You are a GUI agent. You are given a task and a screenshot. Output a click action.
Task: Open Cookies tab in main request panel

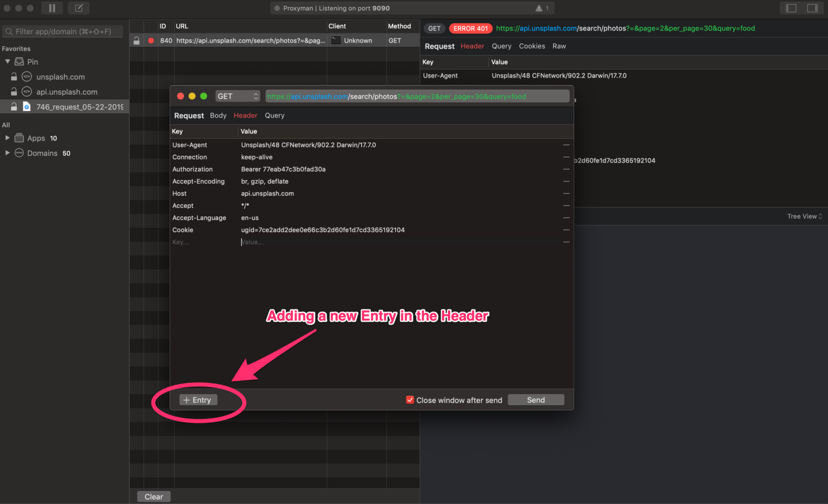click(x=532, y=46)
